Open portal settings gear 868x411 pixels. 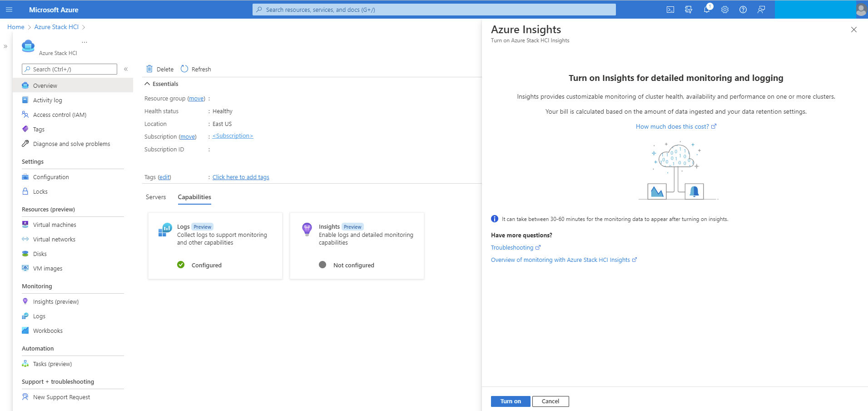725,9
